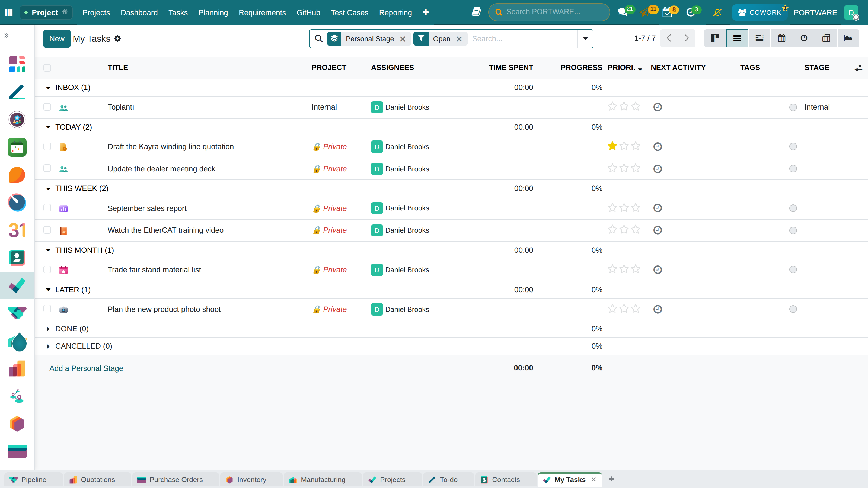Collapse the INBOX (1) group
Viewport: 868px width, 488px height.
[48, 88]
